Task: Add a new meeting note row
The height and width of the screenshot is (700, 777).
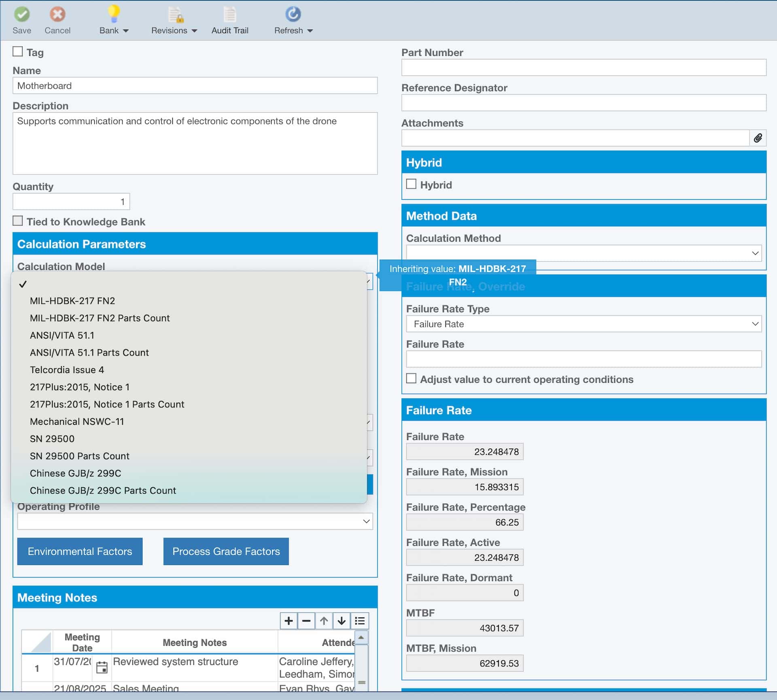Action: 289,621
